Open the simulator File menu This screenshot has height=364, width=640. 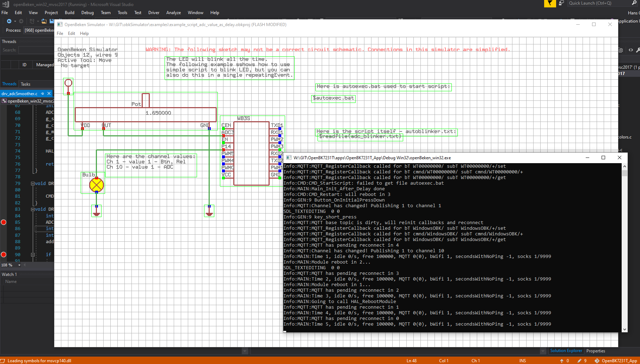click(60, 33)
